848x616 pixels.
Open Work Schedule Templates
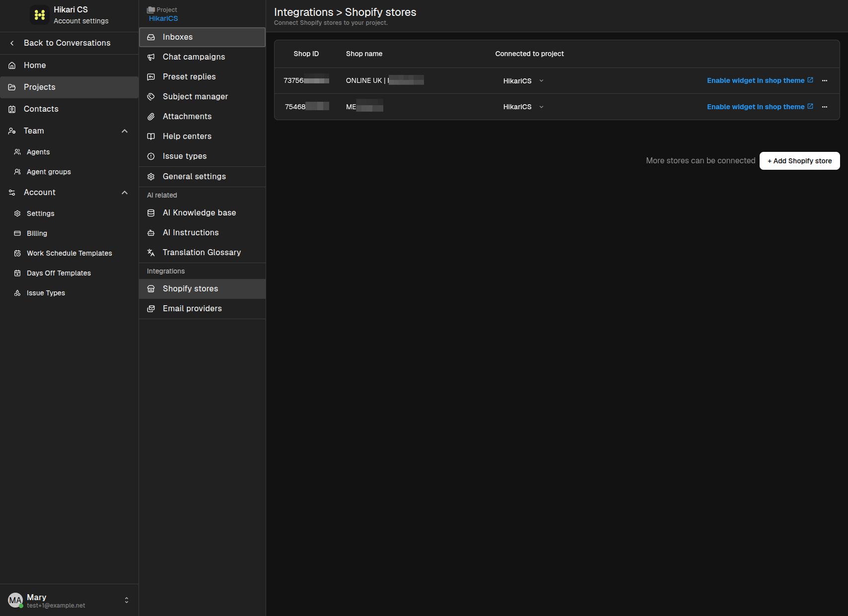[69, 253]
